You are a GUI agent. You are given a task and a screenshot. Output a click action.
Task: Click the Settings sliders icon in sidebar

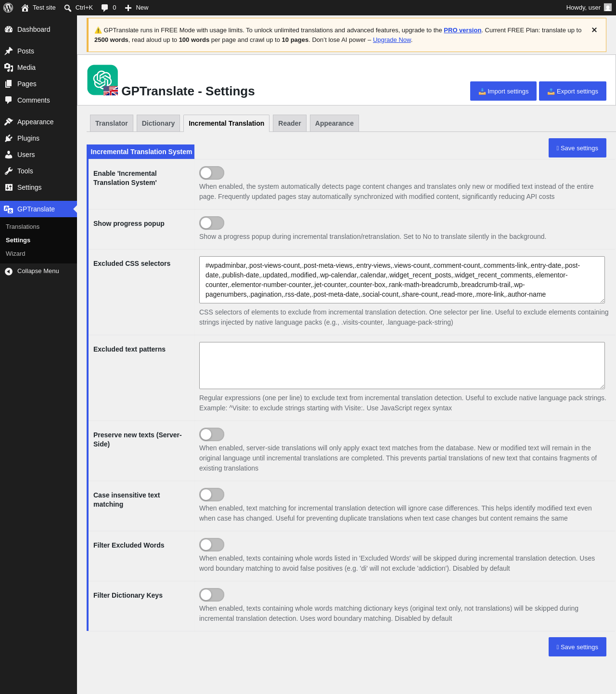coord(9,187)
